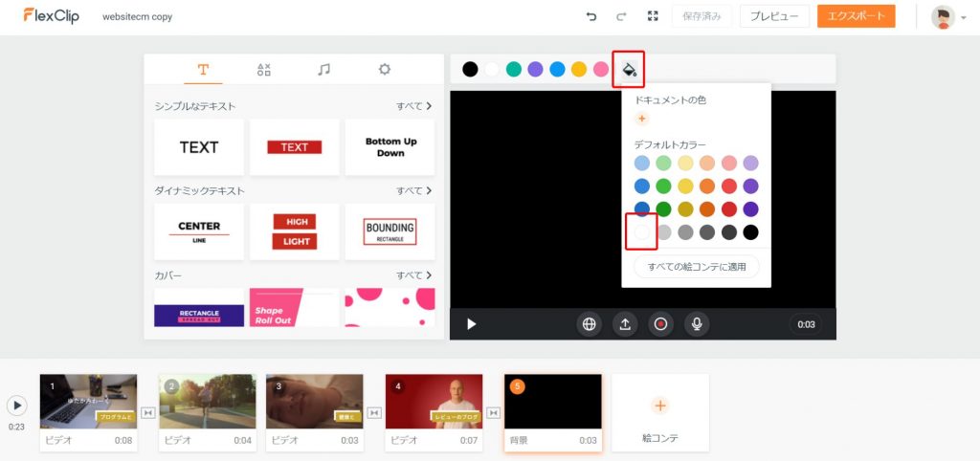
Task: Add document color with plus icon
Action: [641, 119]
